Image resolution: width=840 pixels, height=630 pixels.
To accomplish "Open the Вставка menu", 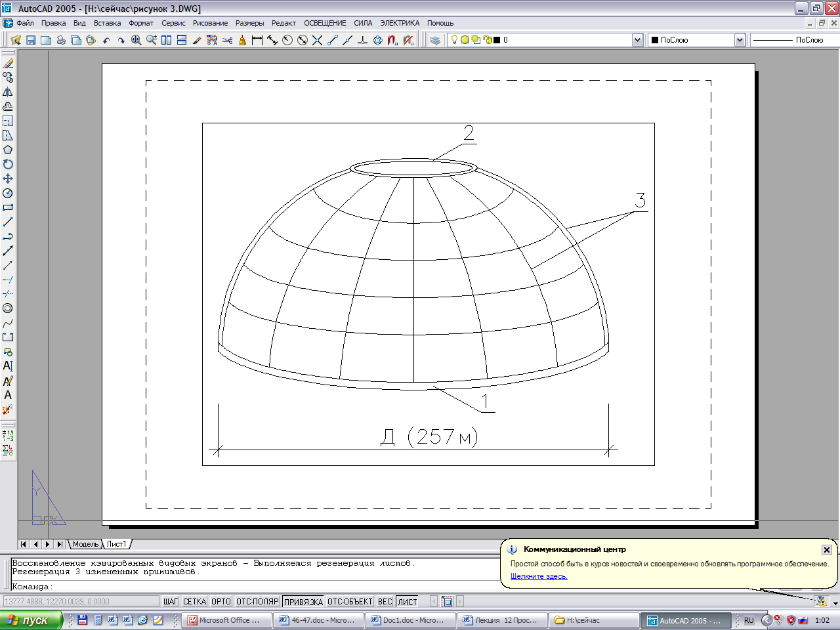I will coord(107,23).
